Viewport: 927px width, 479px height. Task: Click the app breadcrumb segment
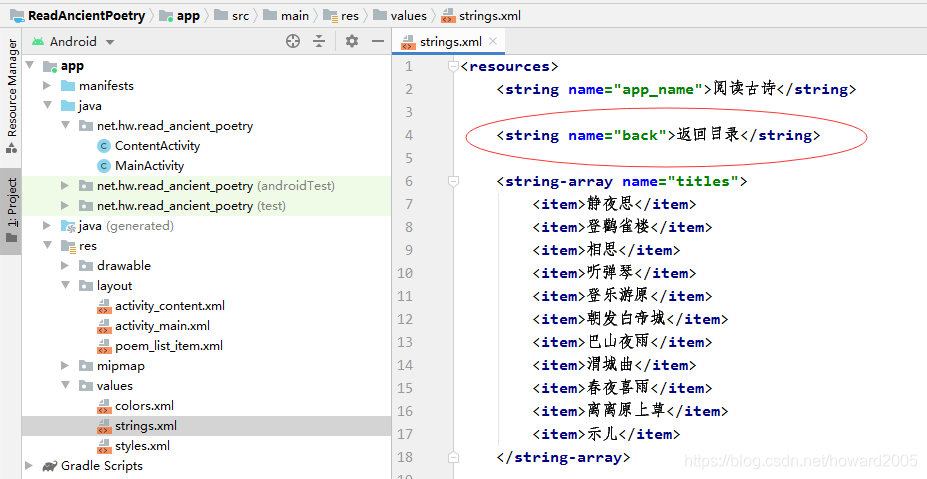tap(188, 16)
